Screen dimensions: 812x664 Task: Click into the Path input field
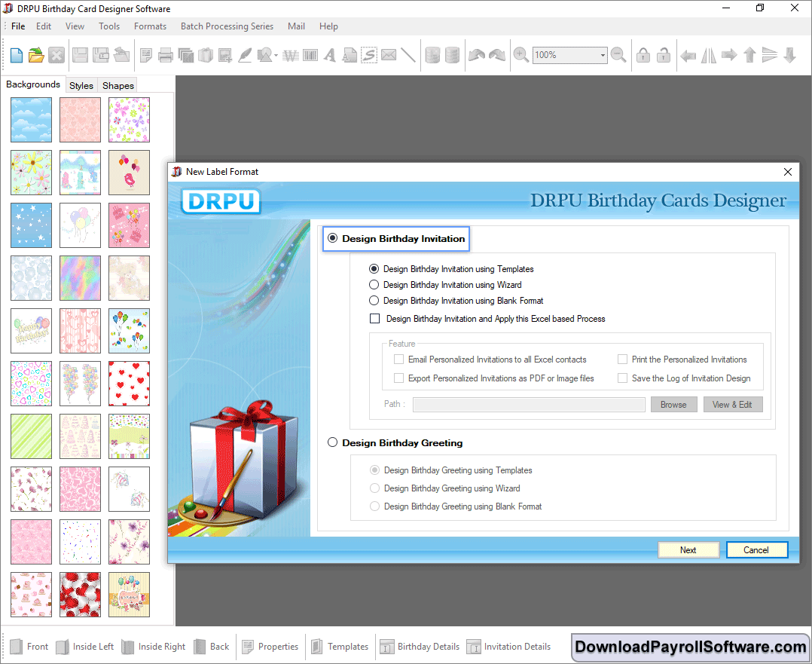coord(528,404)
